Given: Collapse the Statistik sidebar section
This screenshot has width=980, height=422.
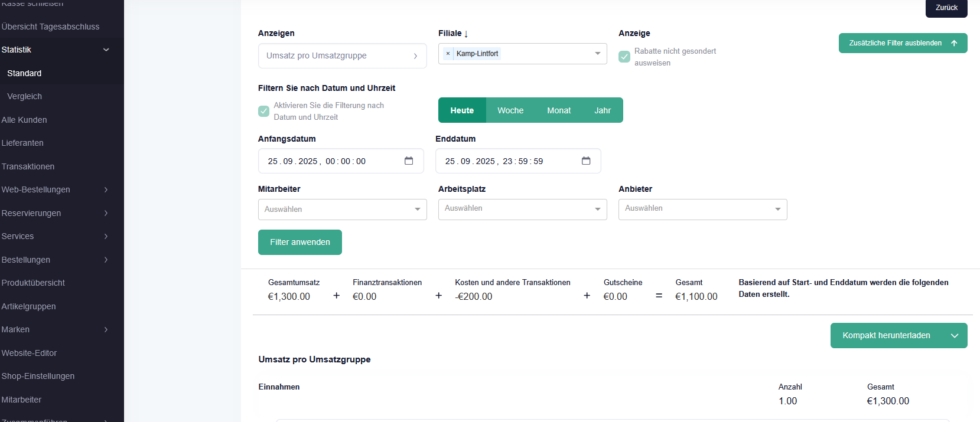Looking at the screenshot, I should [x=106, y=50].
